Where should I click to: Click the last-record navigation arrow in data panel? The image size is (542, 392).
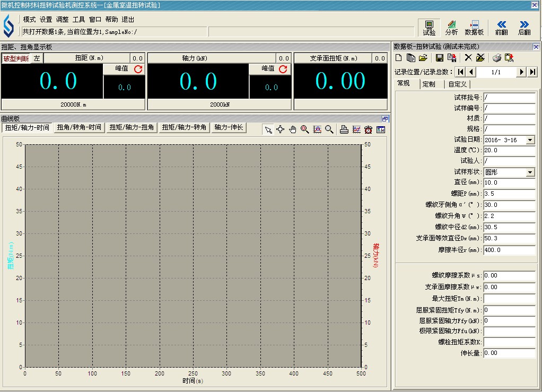[532, 72]
